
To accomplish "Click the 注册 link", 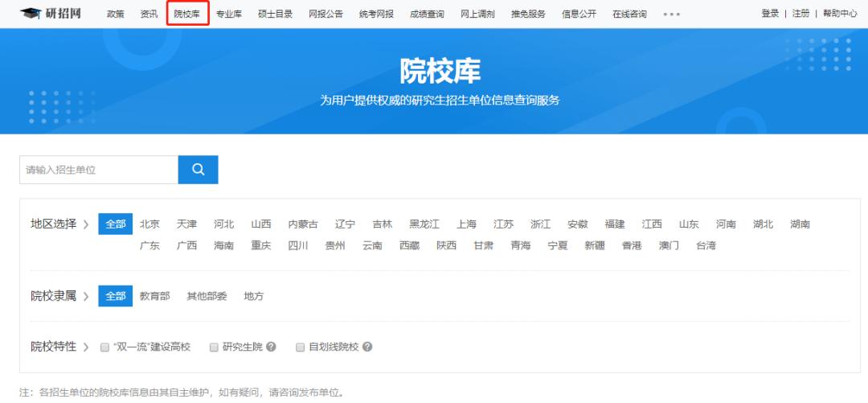I will [800, 14].
